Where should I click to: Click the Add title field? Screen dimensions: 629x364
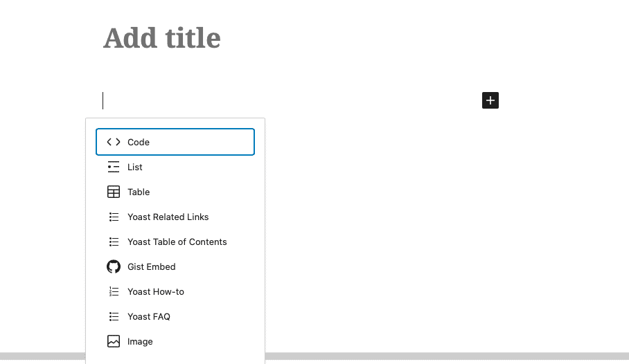162,38
